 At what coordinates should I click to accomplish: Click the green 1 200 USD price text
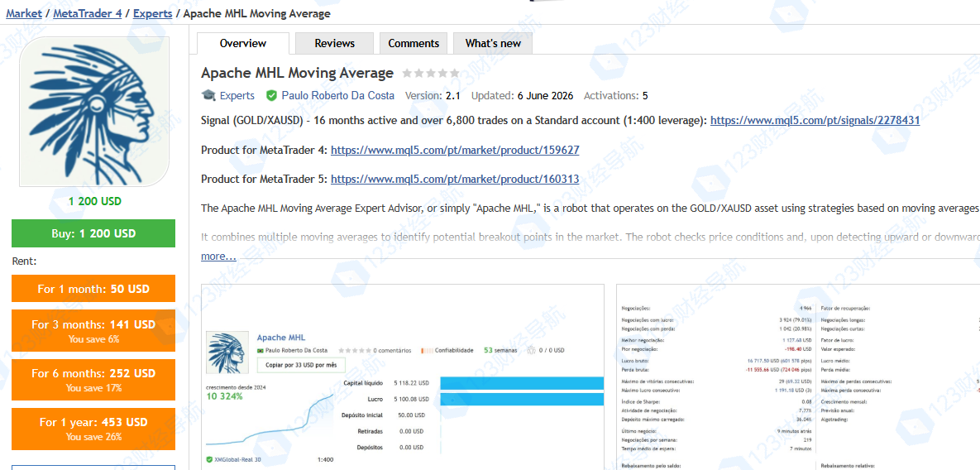[95, 201]
